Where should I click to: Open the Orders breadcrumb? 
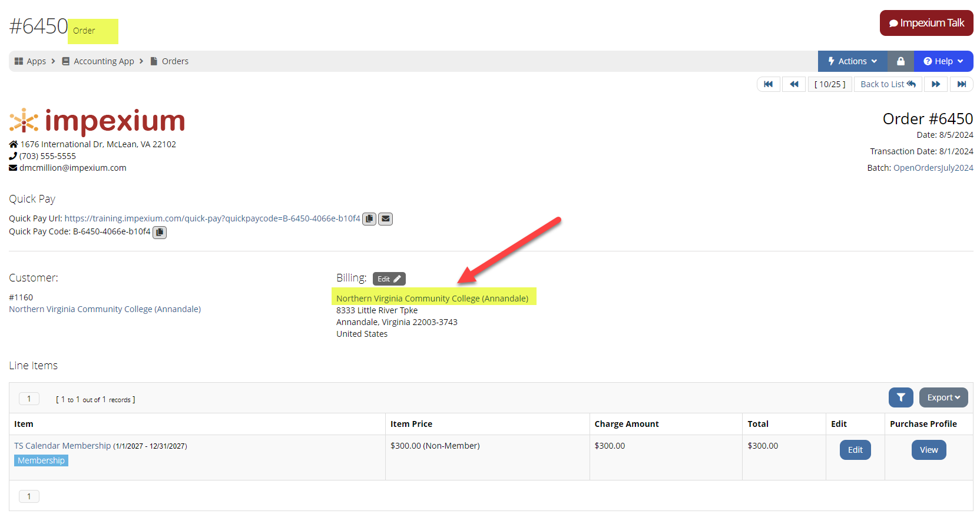tap(170, 61)
